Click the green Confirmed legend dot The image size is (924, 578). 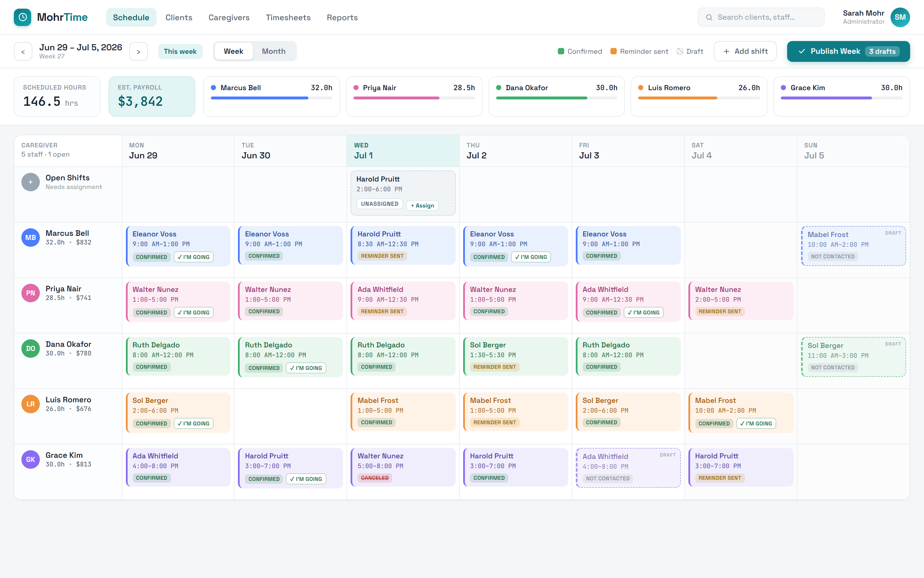click(561, 51)
